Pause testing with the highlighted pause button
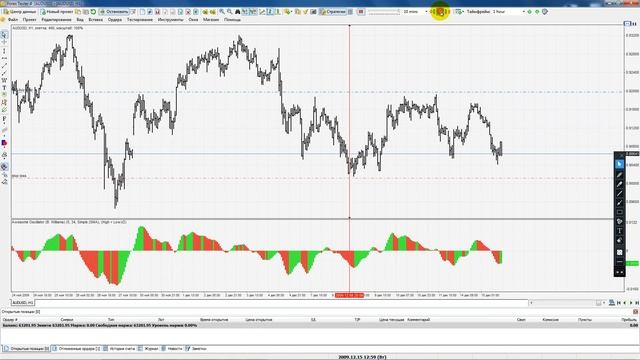640x360 pixels. click(440, 12)
